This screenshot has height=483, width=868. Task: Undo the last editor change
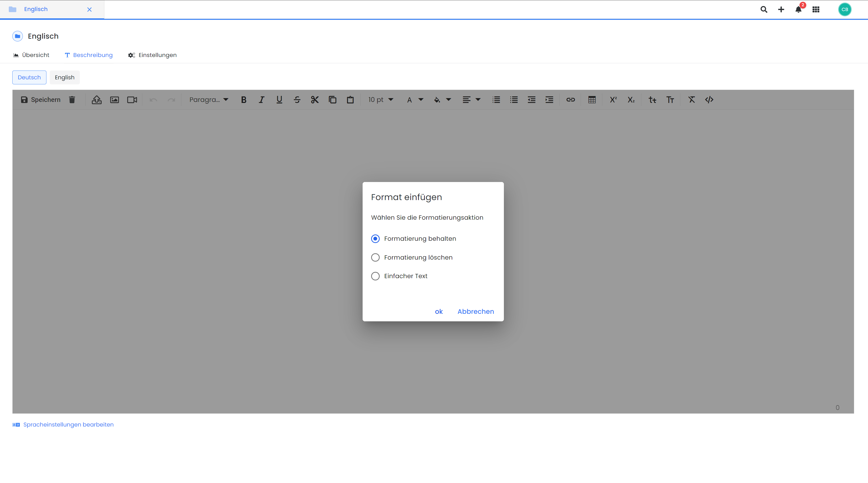pos(153,99)
